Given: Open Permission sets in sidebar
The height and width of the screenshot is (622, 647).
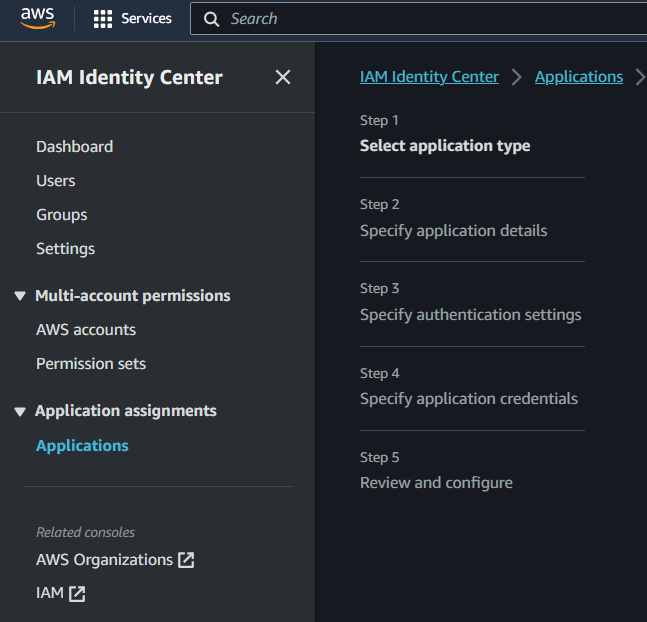Looking at the screenshot, I should click(x=91, y=364).
